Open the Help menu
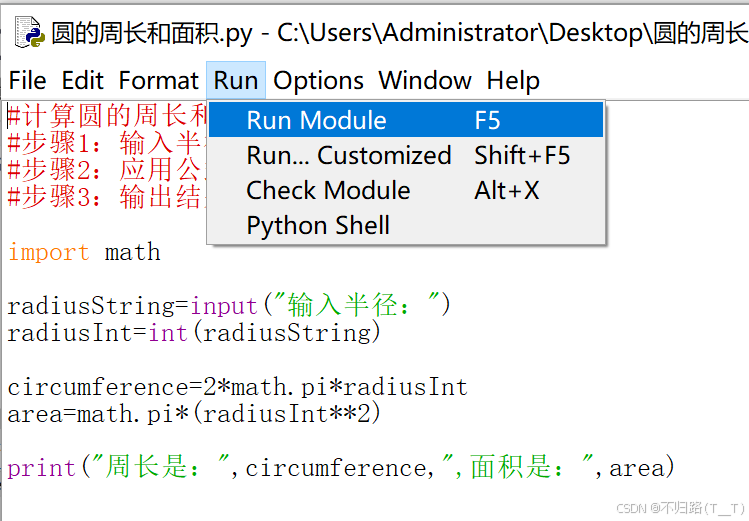 [513, 80]
